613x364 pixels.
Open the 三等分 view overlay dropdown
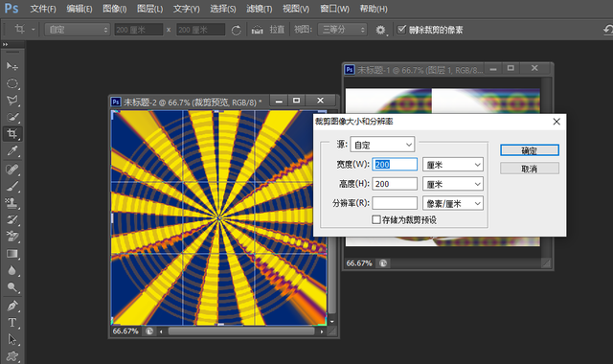[343, 30]
